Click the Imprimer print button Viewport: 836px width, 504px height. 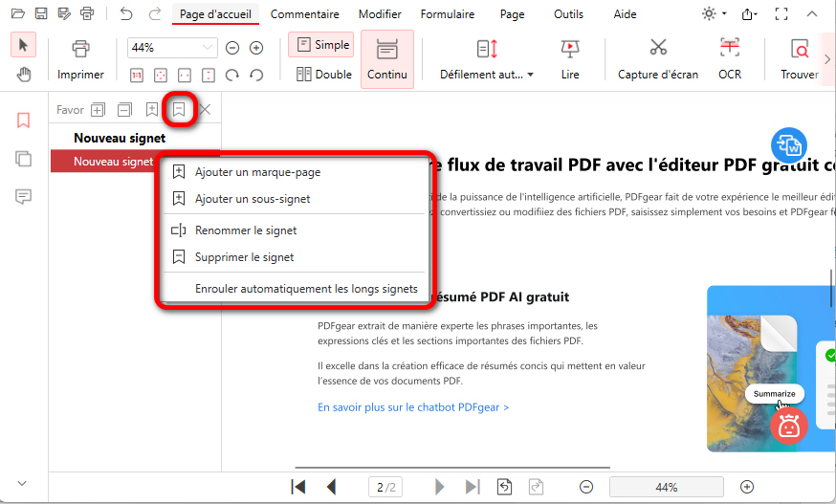click(80, 60)
